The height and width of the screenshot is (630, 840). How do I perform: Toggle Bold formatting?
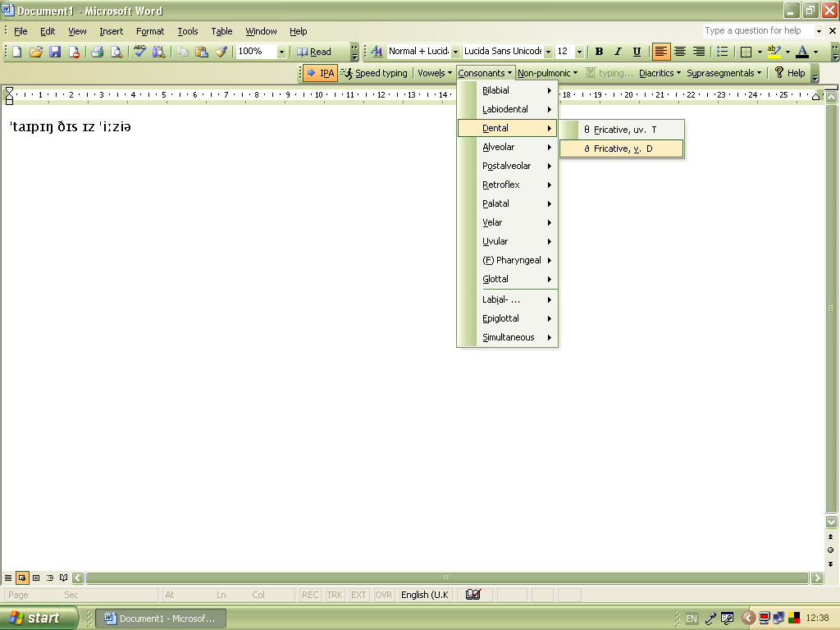click(x=600, y=51)
